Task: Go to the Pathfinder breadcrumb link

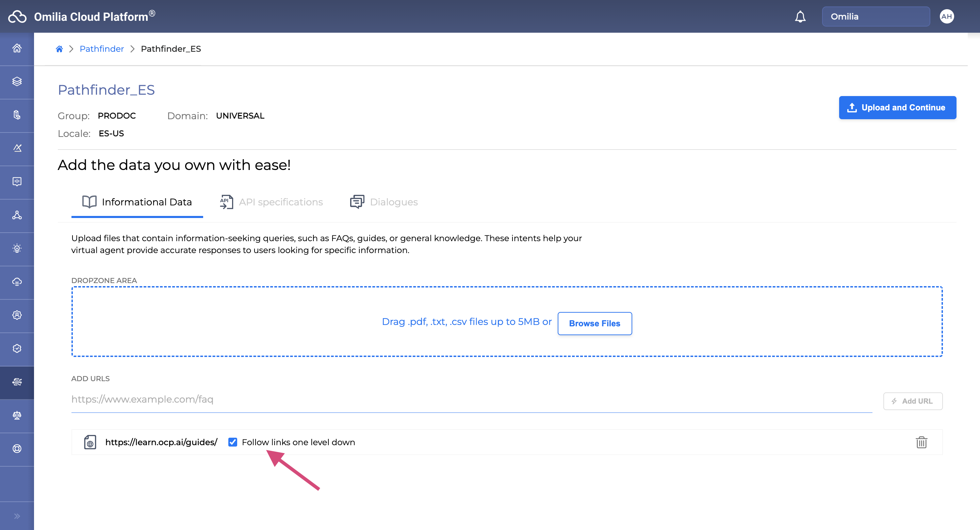Action: click(102, 49)
